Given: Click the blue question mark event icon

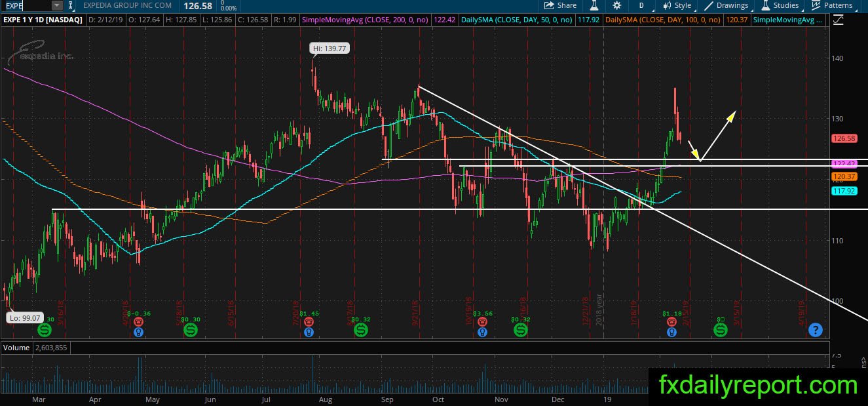Looking at the screenshot, I should tap(815, 330).
